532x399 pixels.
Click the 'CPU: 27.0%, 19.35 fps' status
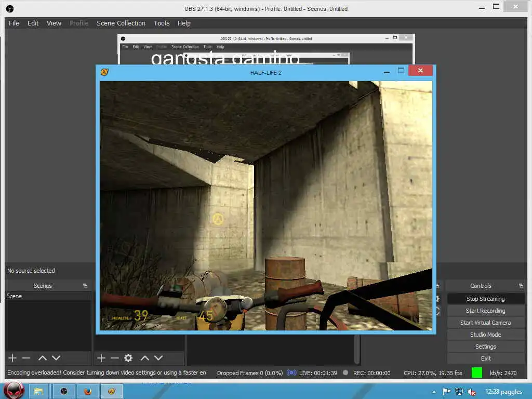point(433,373)
